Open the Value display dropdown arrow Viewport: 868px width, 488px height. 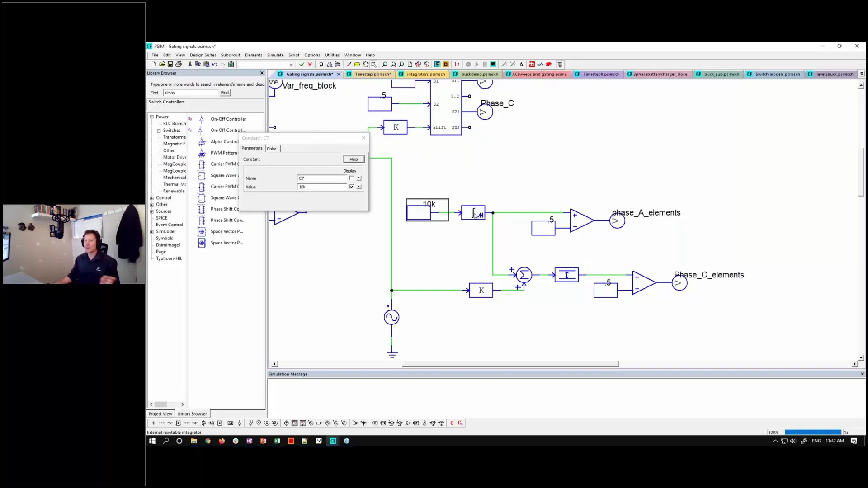(359, 187)
